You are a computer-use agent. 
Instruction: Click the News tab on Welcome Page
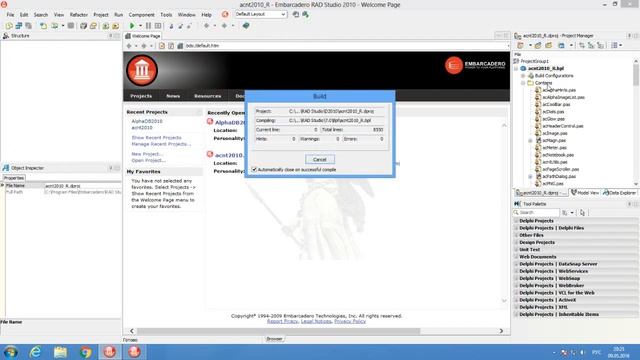(173, 96)
